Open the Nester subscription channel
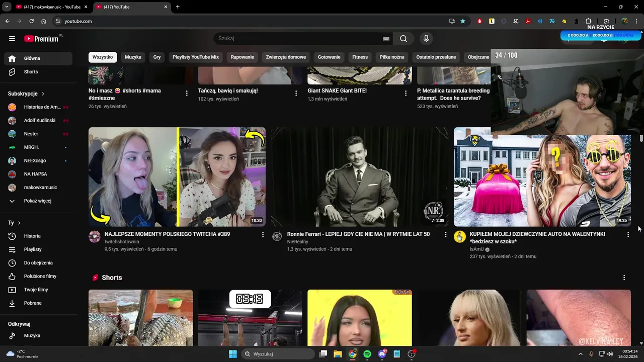The height and width of the screenshot is (362, 644). (38, 134)
